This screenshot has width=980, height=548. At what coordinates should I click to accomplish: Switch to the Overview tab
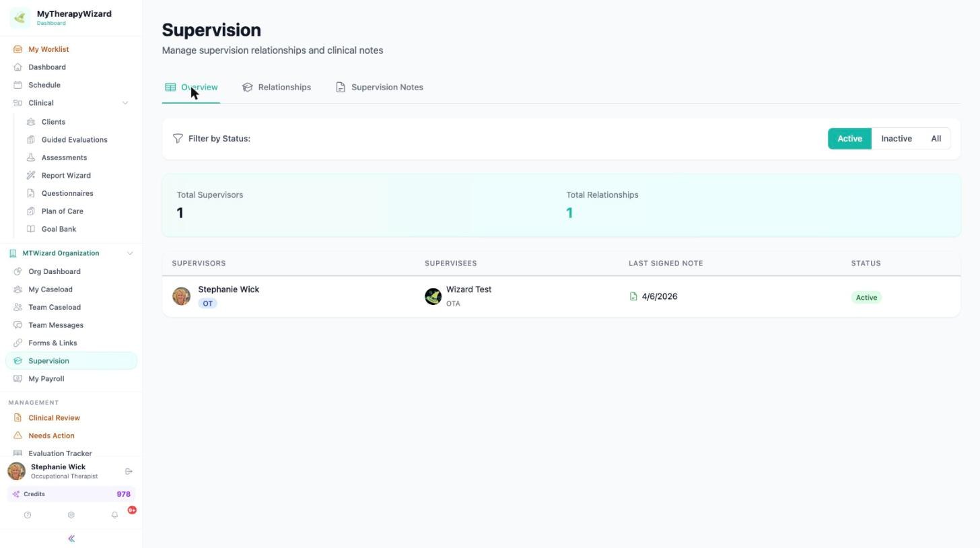(x=191, y=88)
